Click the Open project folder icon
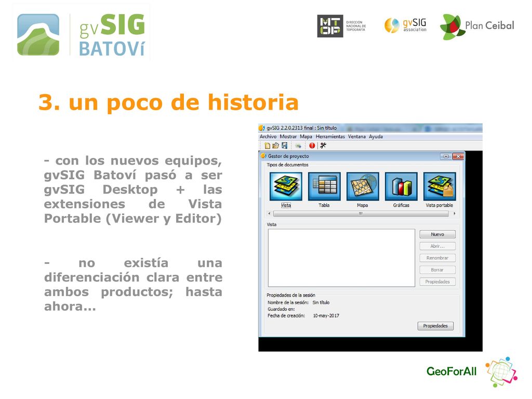Viewport: 532px width, 399px height. pyautogui.click(x=275, y=145)
